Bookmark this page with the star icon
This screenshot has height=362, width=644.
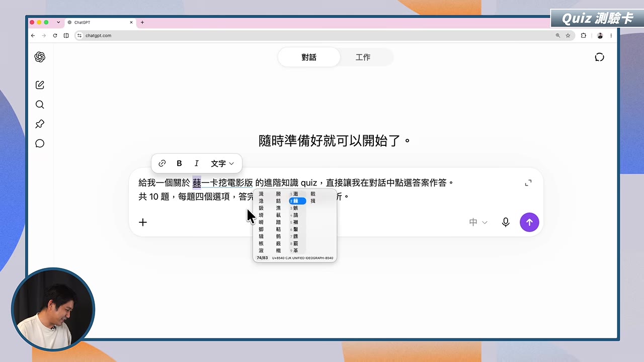pyautogui.click(x=568, y=36)
